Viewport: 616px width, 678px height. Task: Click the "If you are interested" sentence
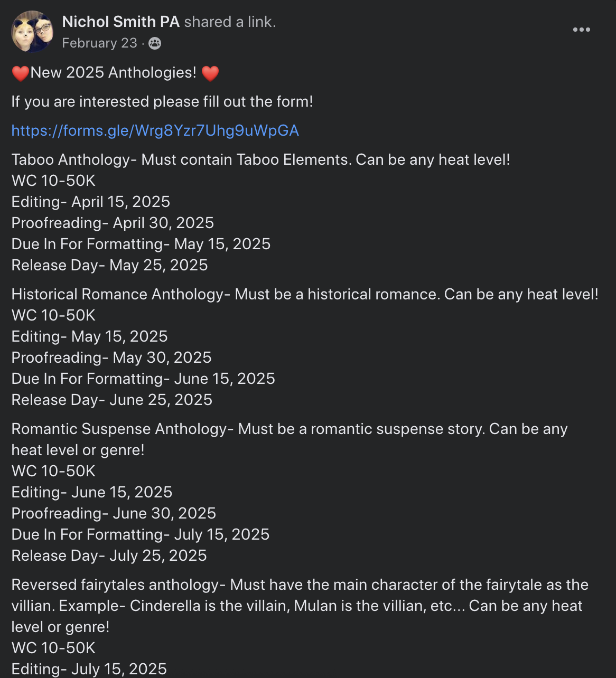pyautogui.click(x=162, y=101)
